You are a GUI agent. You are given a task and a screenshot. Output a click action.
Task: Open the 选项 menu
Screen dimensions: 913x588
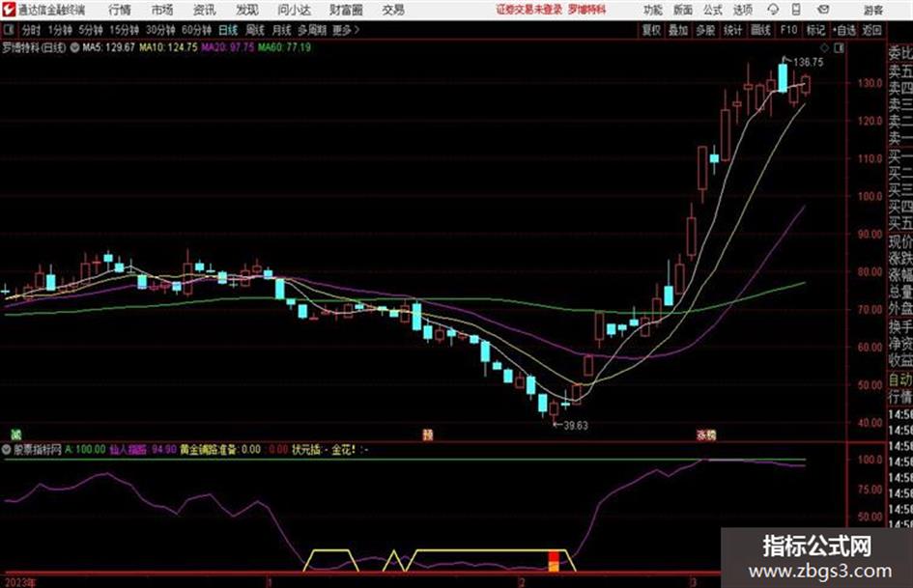tap(742, 10)
